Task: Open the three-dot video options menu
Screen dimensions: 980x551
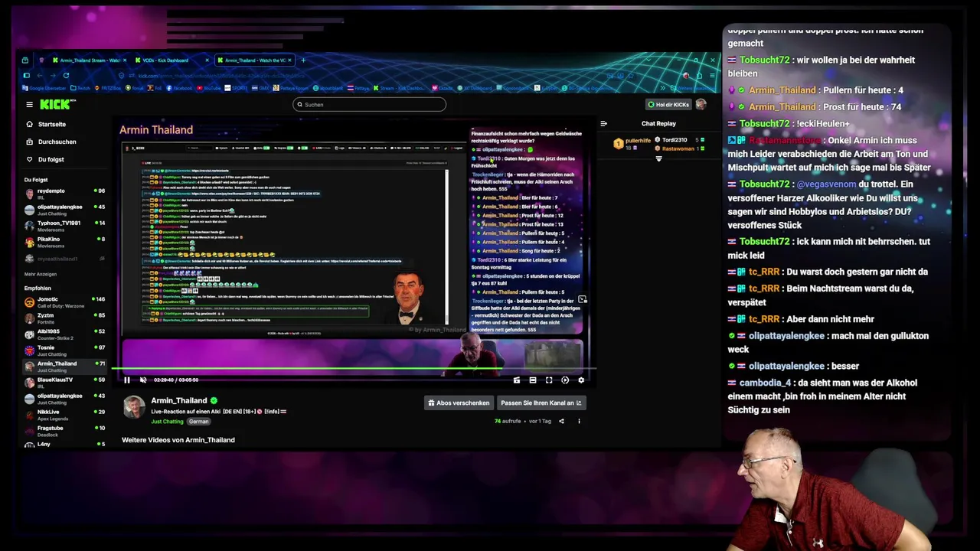Action: [579, 421]
